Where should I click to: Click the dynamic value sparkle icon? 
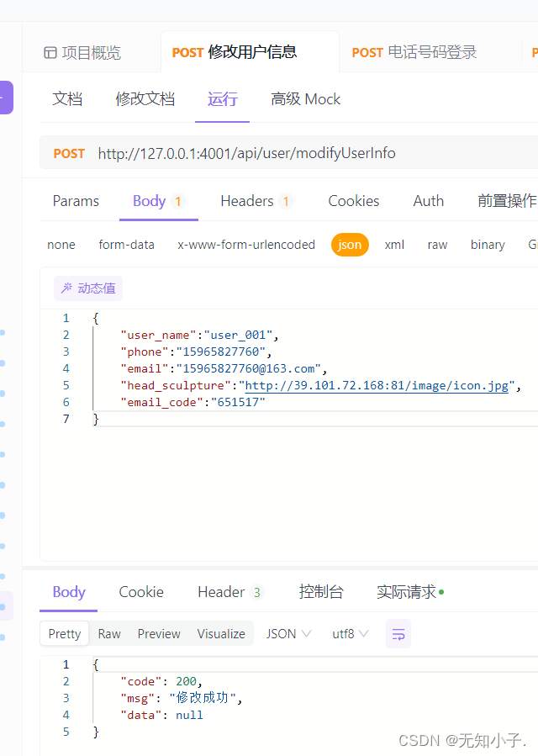(x=66, y=288)
